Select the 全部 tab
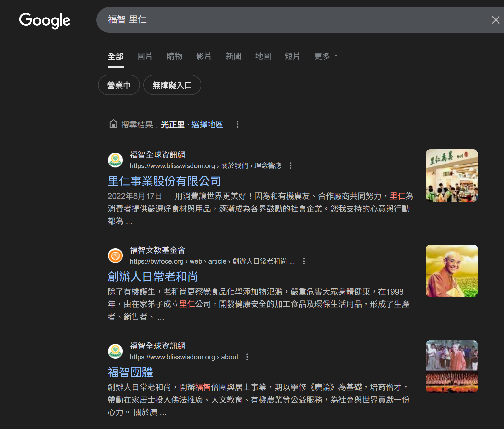Viewport: 504px width, 429px height. pyautogui.click(x=116, y=56)
